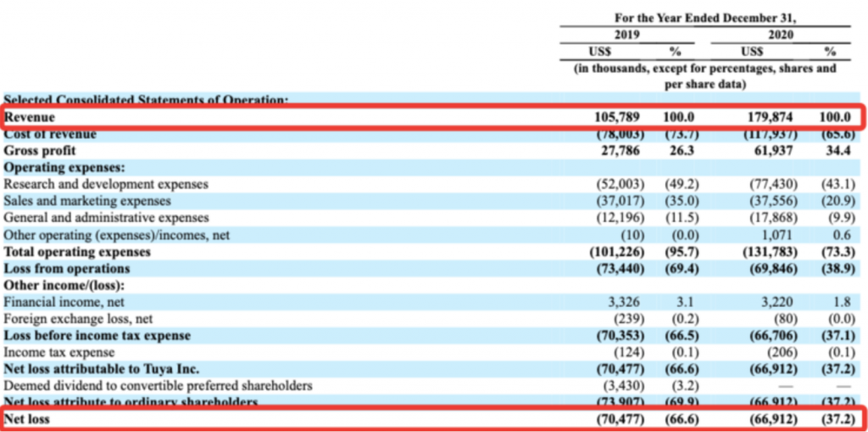Click the Income tax expense row label
Viewport: 868px width, 432px height.
coord(59,352)
